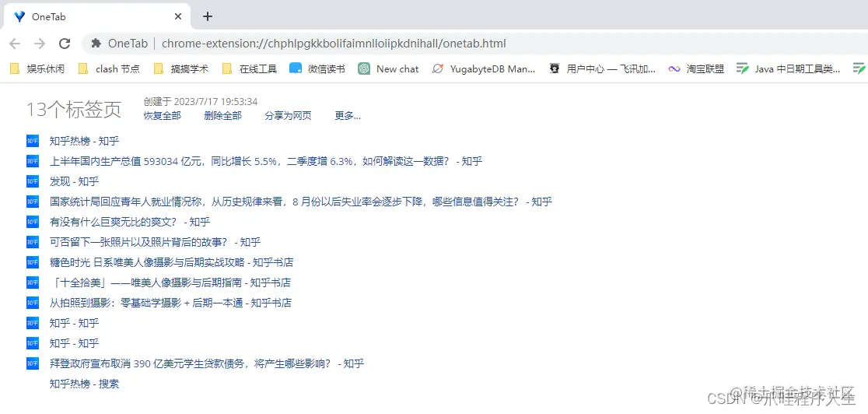Open the 「十全拾美」 摄影指南 link

[170, 282]
